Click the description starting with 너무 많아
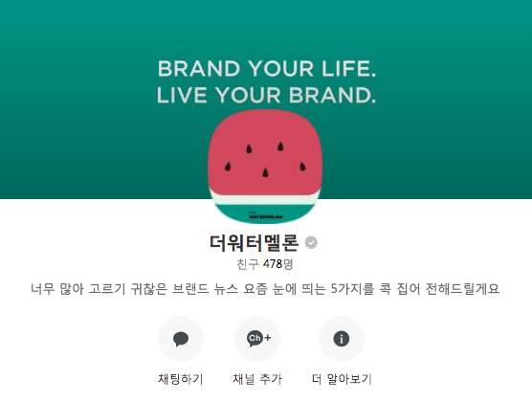 [265, 289]
